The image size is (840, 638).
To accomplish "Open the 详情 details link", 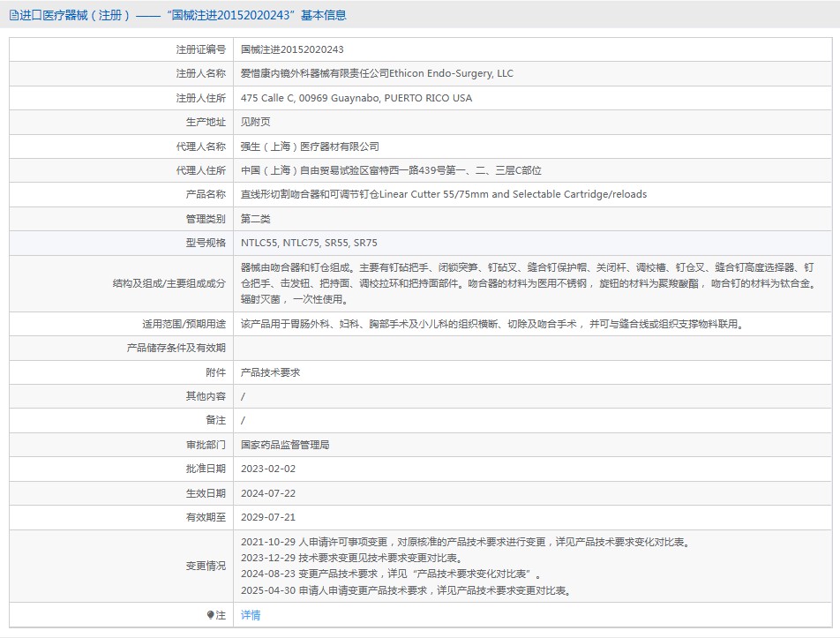I will click(x=251, y=615).
